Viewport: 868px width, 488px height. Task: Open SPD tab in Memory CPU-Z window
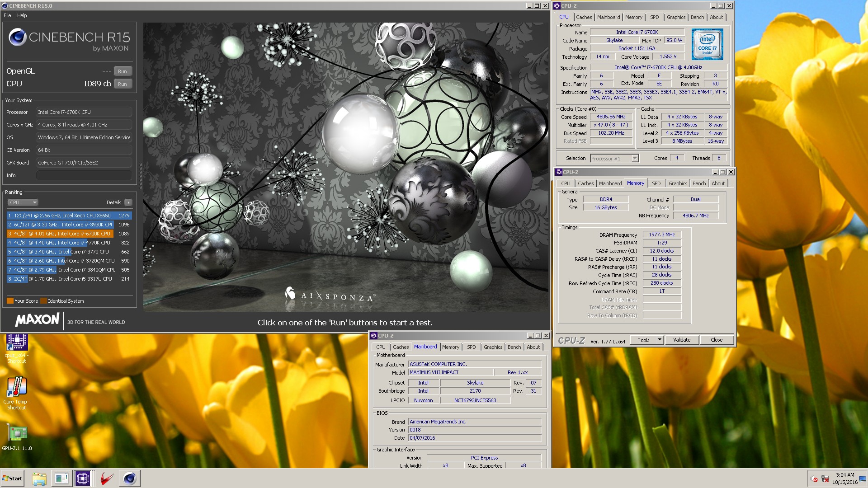click(656, 183)
